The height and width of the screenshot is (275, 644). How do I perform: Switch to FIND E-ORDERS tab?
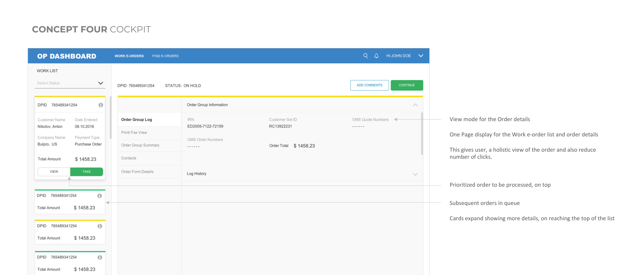tap(165, 56)
